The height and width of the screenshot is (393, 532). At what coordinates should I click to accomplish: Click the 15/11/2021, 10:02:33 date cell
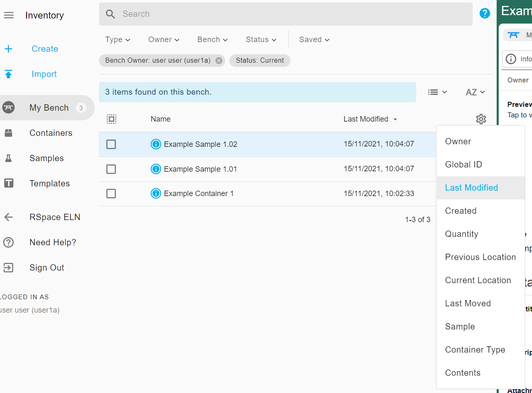[379, 194]
